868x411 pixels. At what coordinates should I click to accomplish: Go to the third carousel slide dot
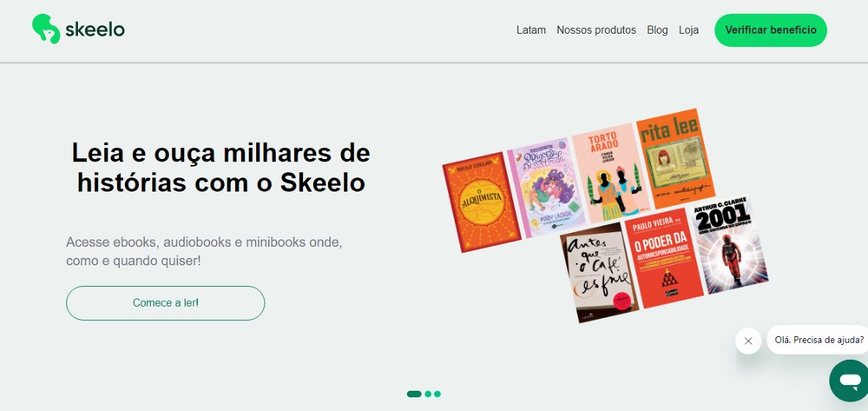click(x=437, y=394)
